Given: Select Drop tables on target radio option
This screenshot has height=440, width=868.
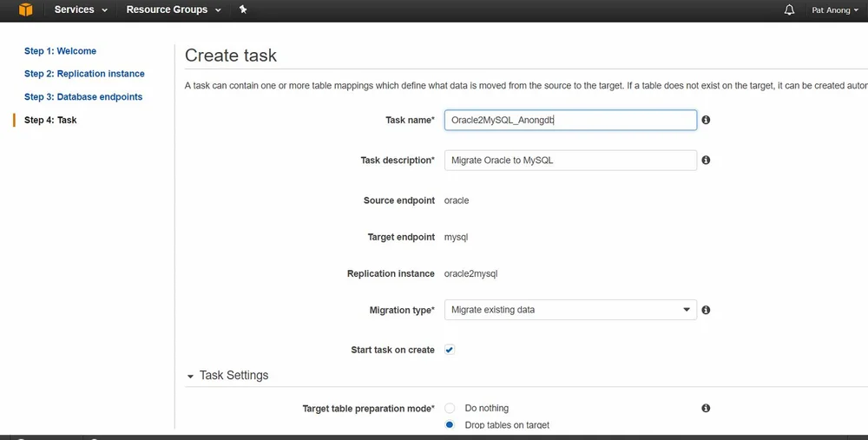Looking at the screenshot, I should (450, 425).
